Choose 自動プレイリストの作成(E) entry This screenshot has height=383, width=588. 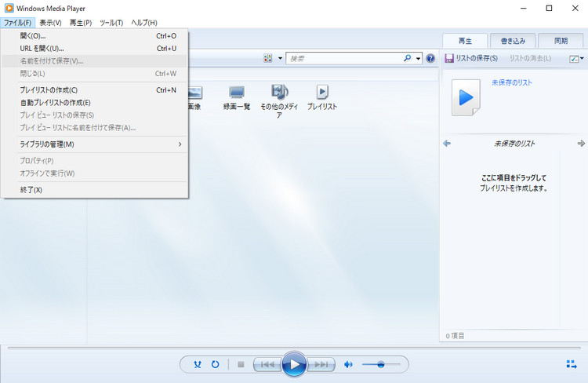point(94,103)
